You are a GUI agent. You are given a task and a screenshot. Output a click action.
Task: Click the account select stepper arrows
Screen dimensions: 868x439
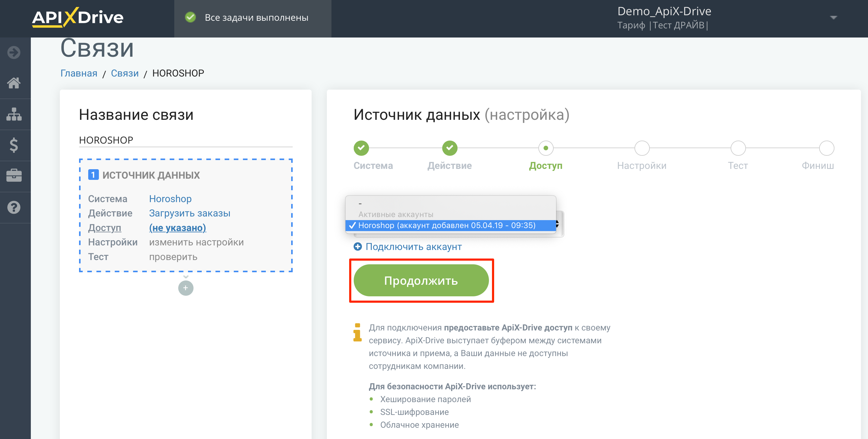click(x=557, y=224)
